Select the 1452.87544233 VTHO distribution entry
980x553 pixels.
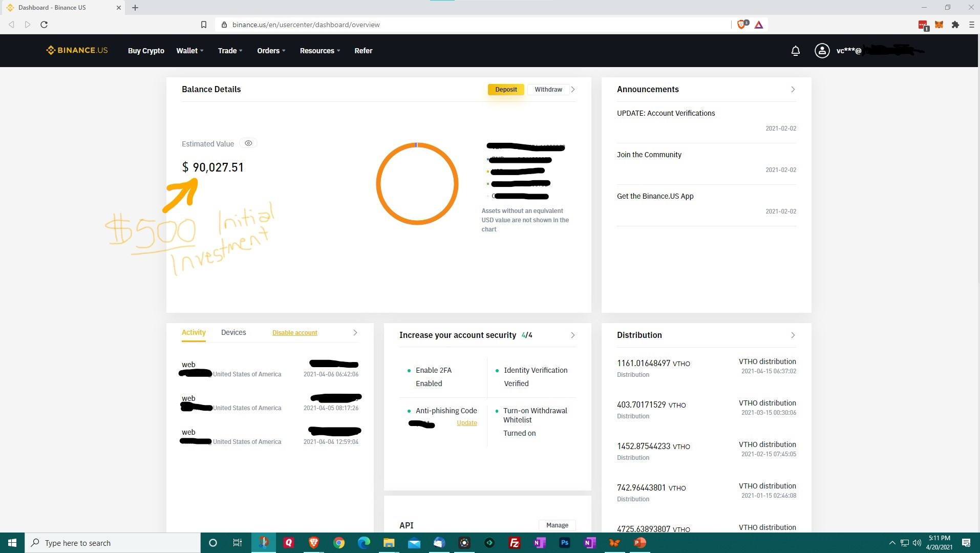point(707,451)
